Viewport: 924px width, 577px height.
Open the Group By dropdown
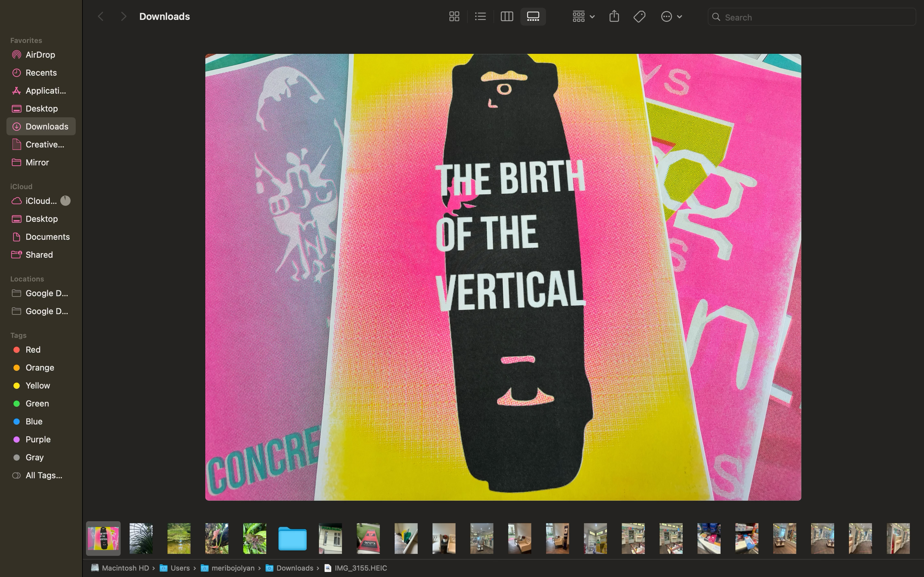point(583,16)
